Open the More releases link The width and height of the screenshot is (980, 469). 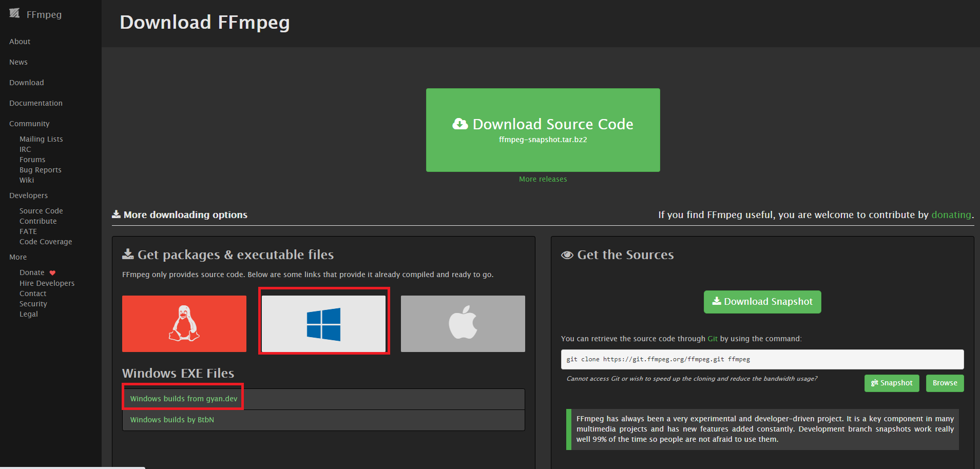click(543, 179)
